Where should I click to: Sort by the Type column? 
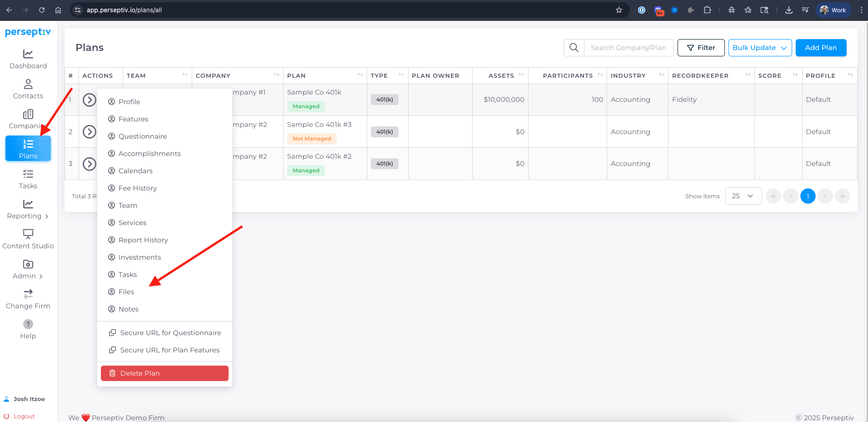pos(401,75)
